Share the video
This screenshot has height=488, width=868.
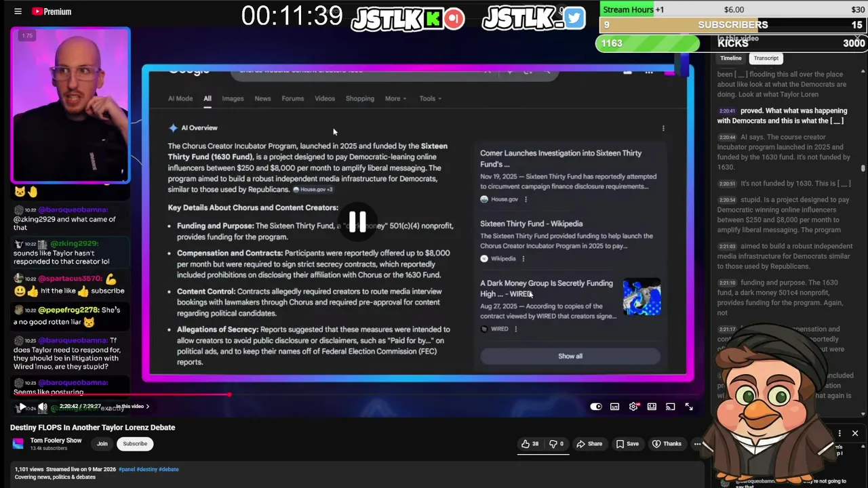pyautogui.click(x=589, y=444)
